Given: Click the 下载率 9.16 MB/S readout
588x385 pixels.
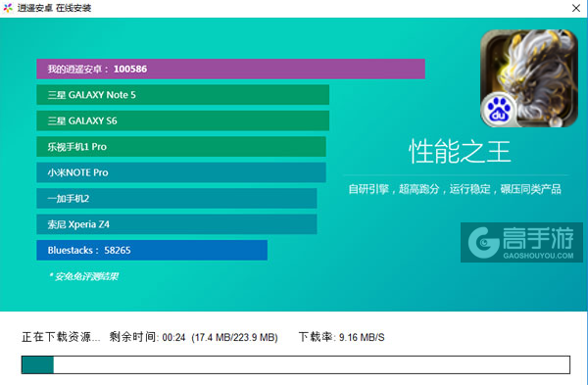Looking at the screenshot, I should click(x=342, y=337).
